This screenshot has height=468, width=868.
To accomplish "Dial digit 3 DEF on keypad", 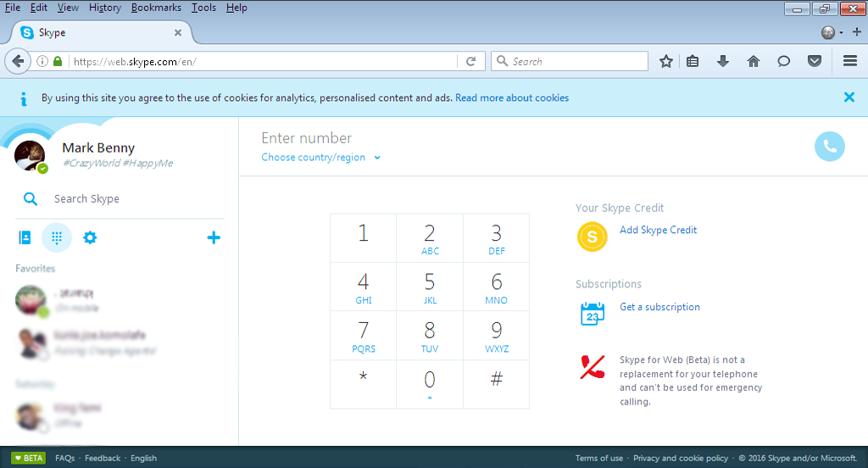I will click(496, 238).
